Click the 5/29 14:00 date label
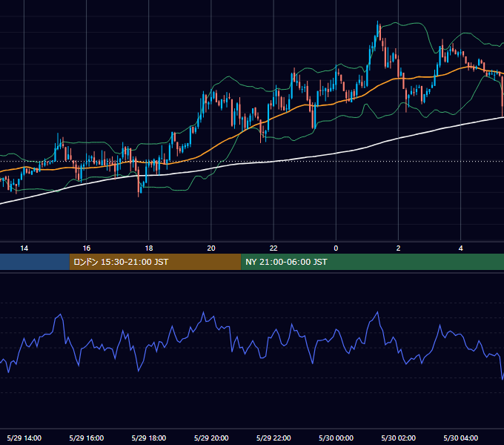The width and height of the screenshot is (504, 445). (x=24, y=438)
